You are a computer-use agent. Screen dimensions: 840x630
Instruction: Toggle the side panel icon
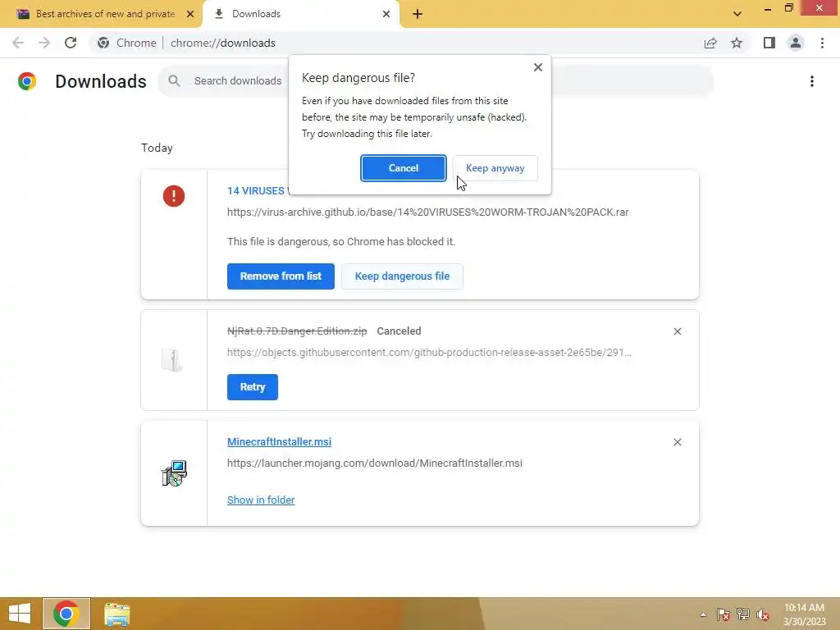(769, 43)
